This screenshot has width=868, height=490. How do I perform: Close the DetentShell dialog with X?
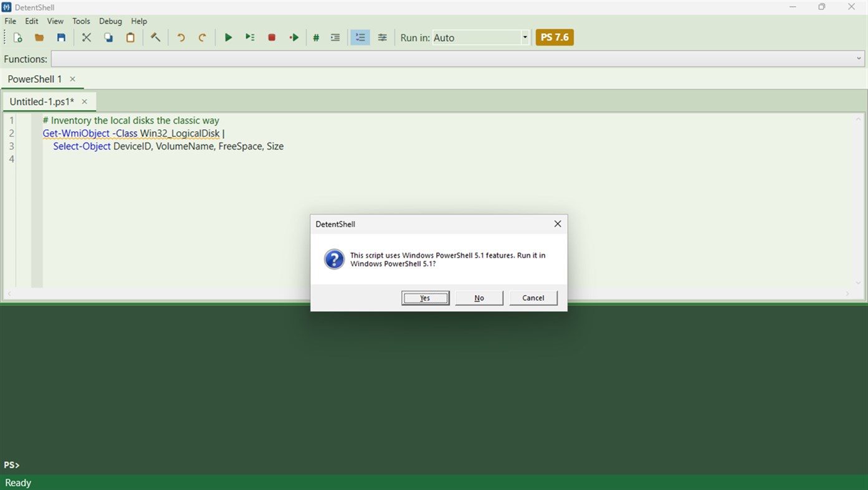(x=558, y=224)
